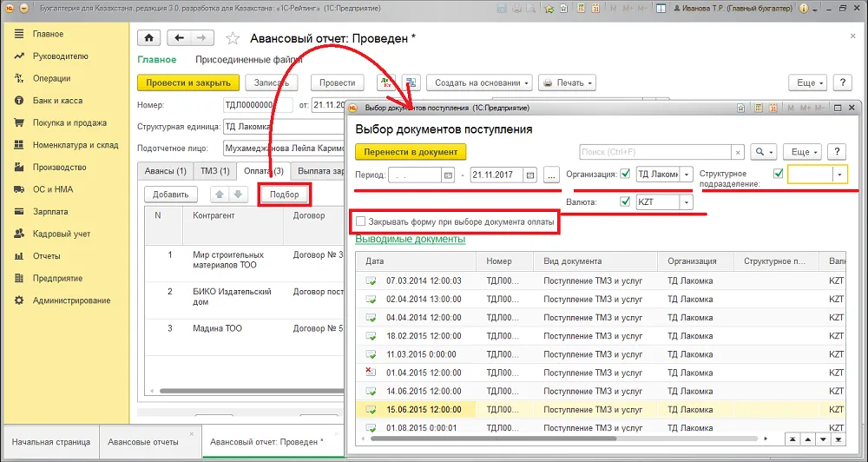Open ОС и НМА section

53,189
